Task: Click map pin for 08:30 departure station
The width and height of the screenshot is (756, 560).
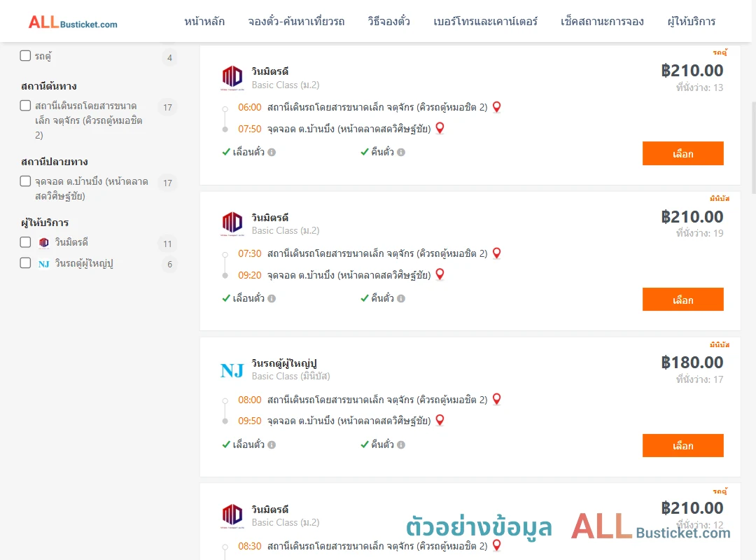Action: (x=496, y=545)
